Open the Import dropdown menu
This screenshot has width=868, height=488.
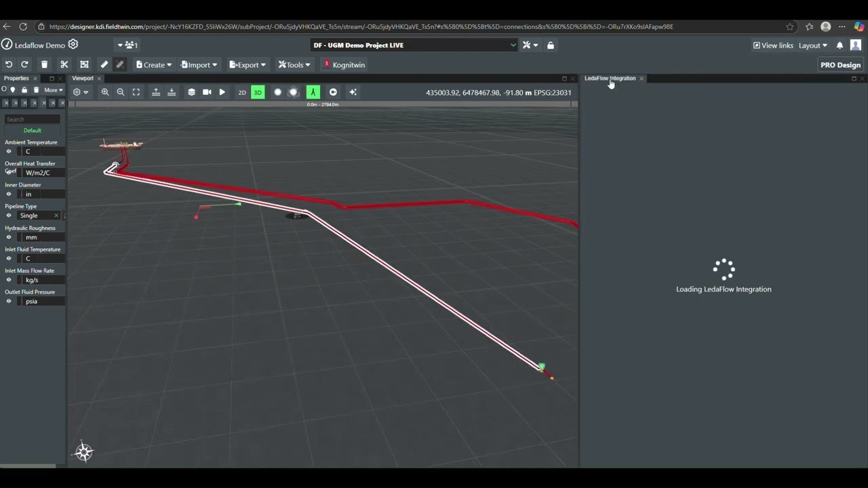tap(199, 65)
